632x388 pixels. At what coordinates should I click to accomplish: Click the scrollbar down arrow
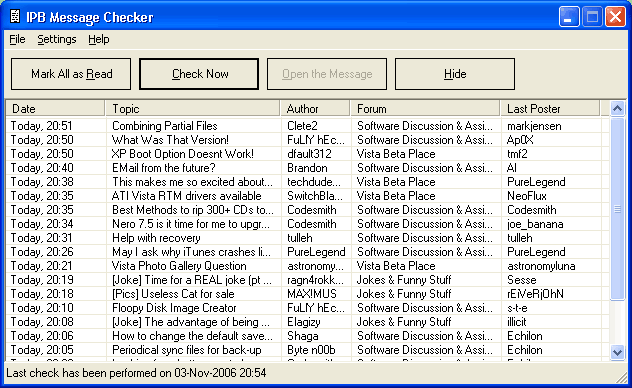(x=617, y=353)
